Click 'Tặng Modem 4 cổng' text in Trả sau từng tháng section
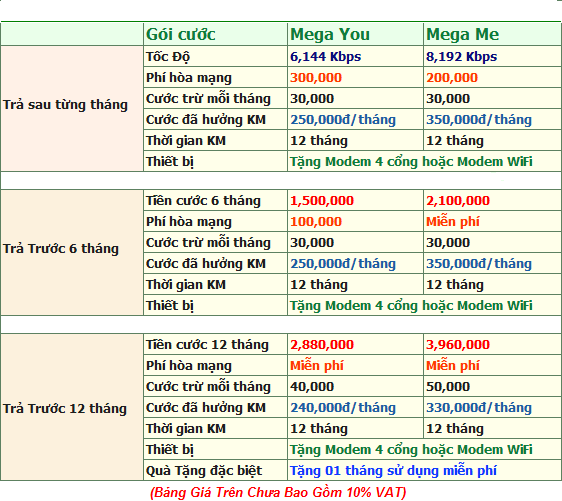562x501 pixels. coord(354,162)
